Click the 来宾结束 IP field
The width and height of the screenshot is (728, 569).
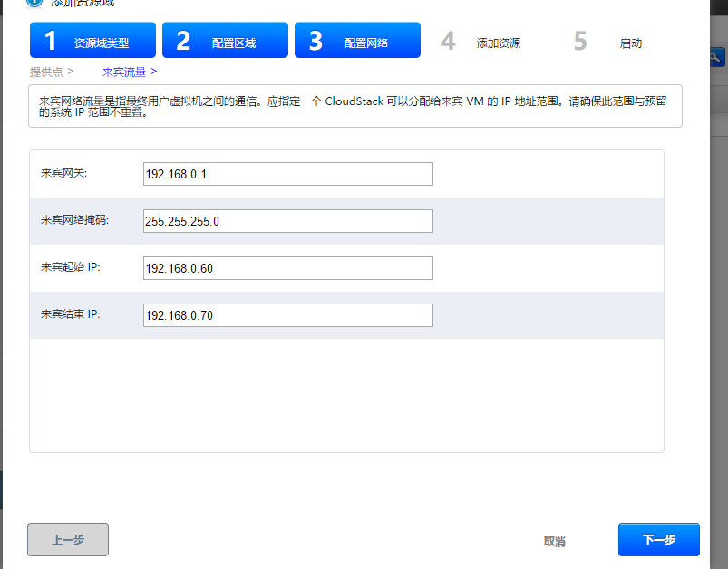[287, 315]
